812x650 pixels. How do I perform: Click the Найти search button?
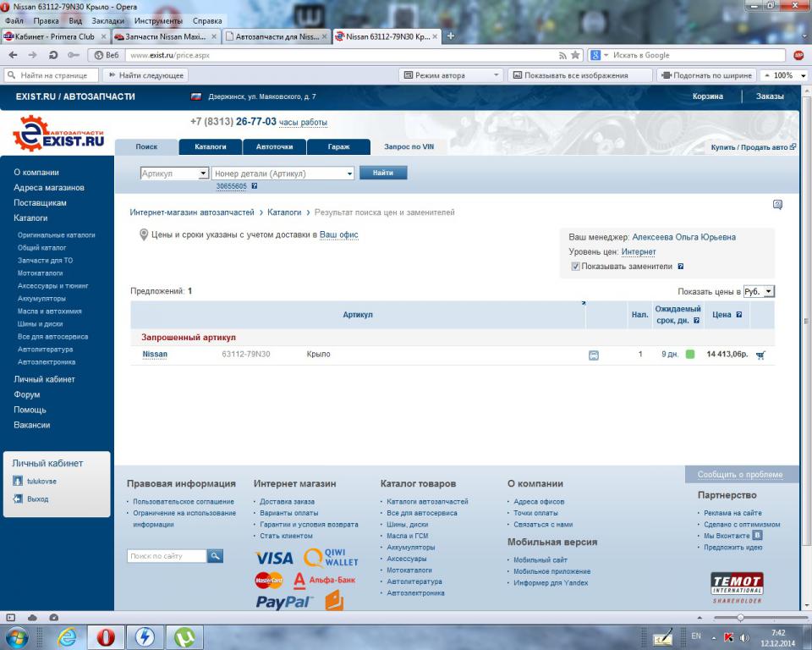coord(383,173)
